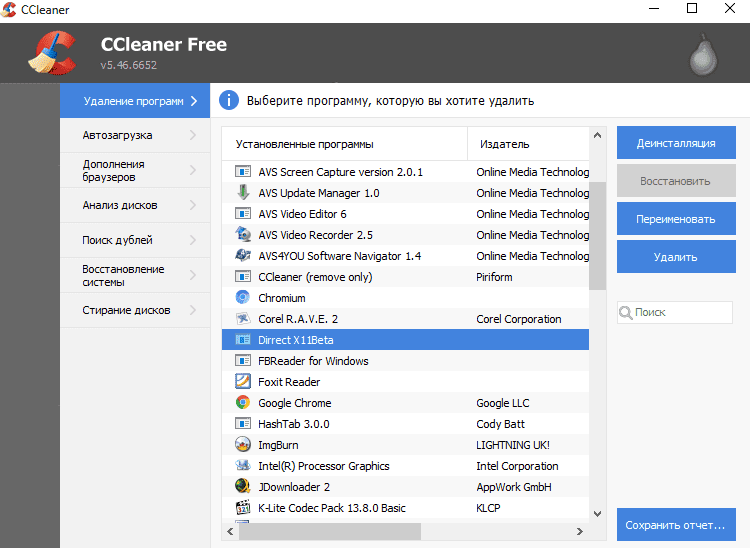Click the Удалить button
Screen dimensions: 750x548
[x=676, y=257]
